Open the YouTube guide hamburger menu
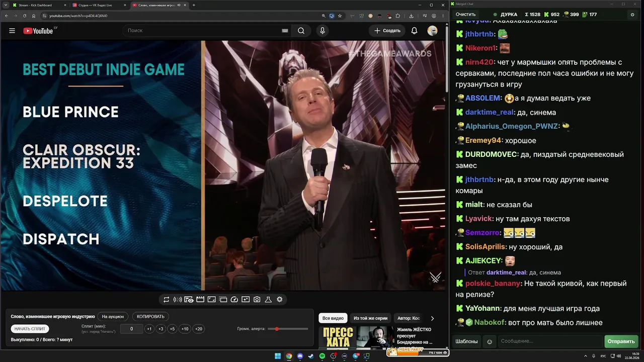644x362 pixels. coord(12,31)
